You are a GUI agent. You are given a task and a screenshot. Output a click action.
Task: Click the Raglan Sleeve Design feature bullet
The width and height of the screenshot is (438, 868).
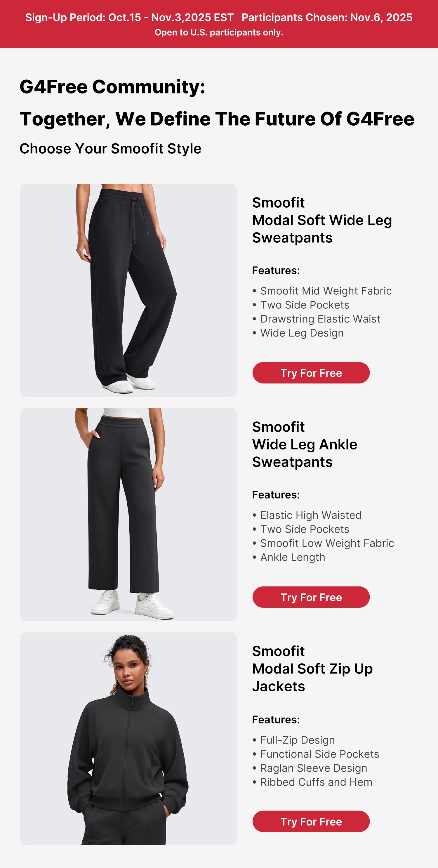pyautogui.click(x=310, y=768)
